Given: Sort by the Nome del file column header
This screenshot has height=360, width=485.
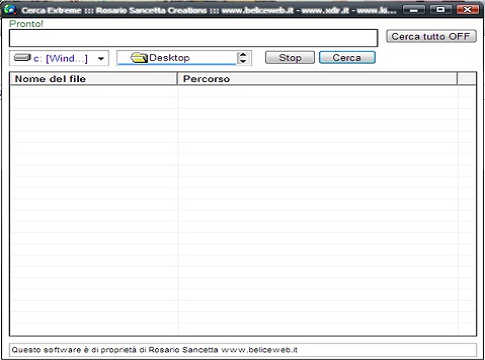Looking at the screenshot, I should tap(94, 79).
